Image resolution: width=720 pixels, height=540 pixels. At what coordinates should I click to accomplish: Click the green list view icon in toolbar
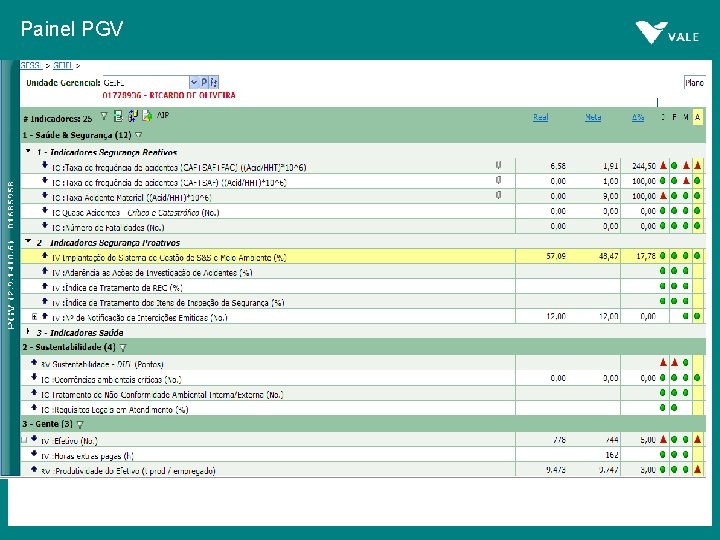118,116
